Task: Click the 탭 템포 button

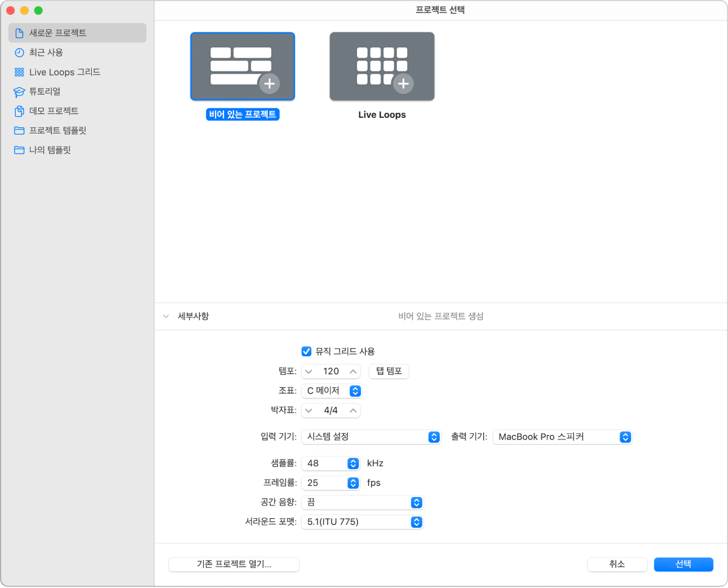Action: pyautogui.click(x=389, y=371)
